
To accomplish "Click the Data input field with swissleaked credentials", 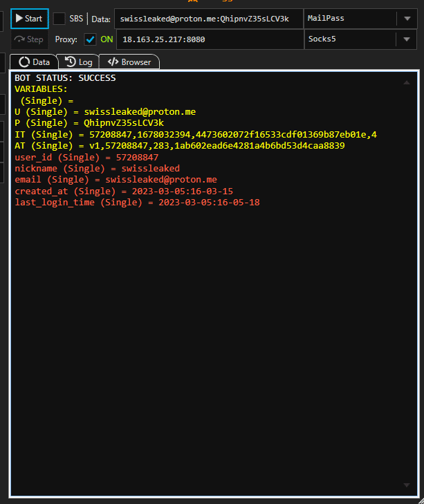I will click(209, 19).
